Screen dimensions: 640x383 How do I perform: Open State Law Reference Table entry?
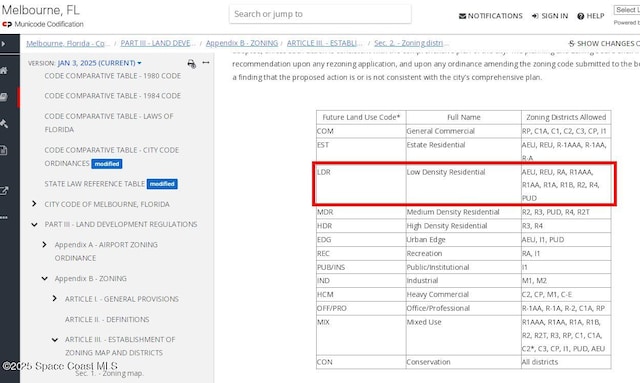click(94, 184)
